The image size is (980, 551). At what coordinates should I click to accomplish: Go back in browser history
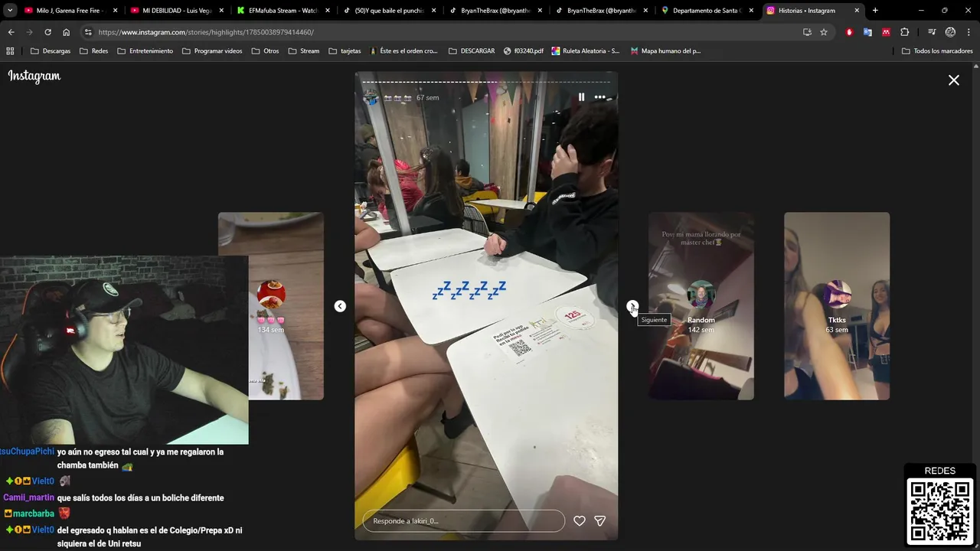[11, 32]
